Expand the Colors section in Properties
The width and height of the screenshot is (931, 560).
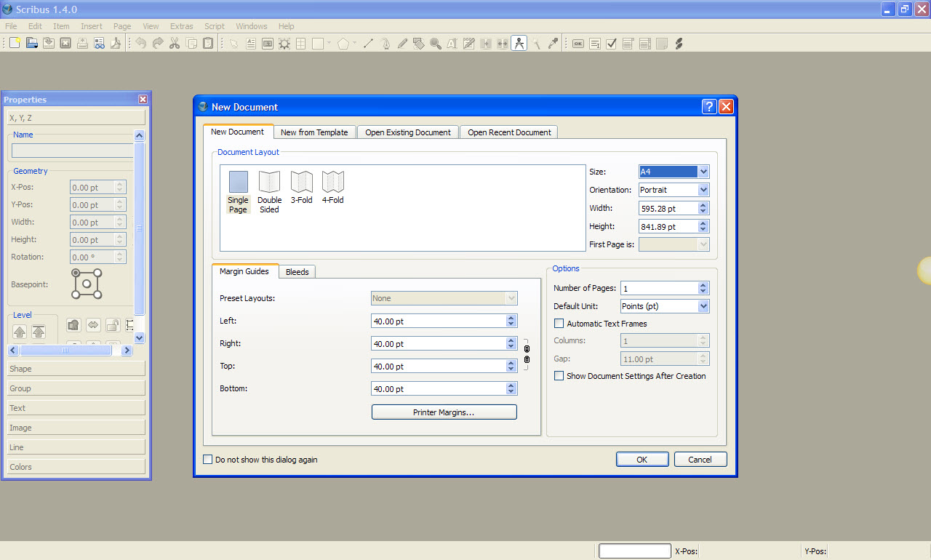pos(76,467)
